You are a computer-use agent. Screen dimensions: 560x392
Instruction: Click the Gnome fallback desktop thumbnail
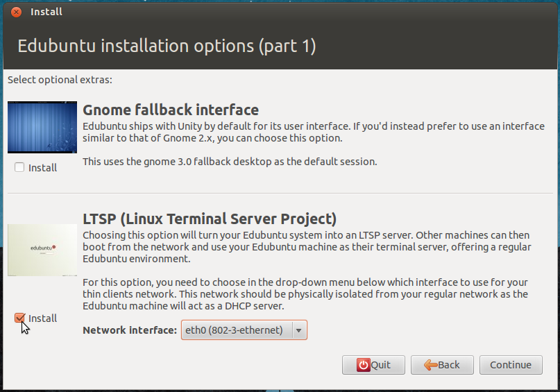42,128
